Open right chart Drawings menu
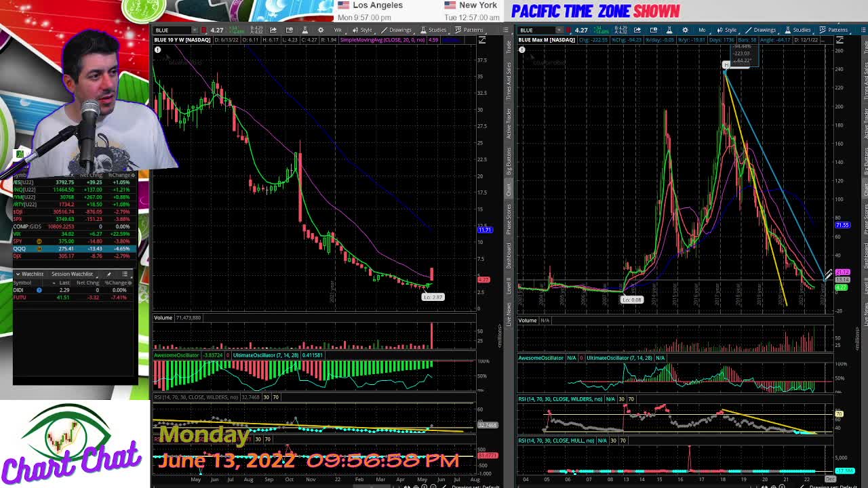Image resolution: width=868 pixels, height=488 pixels. click(760, 30)
